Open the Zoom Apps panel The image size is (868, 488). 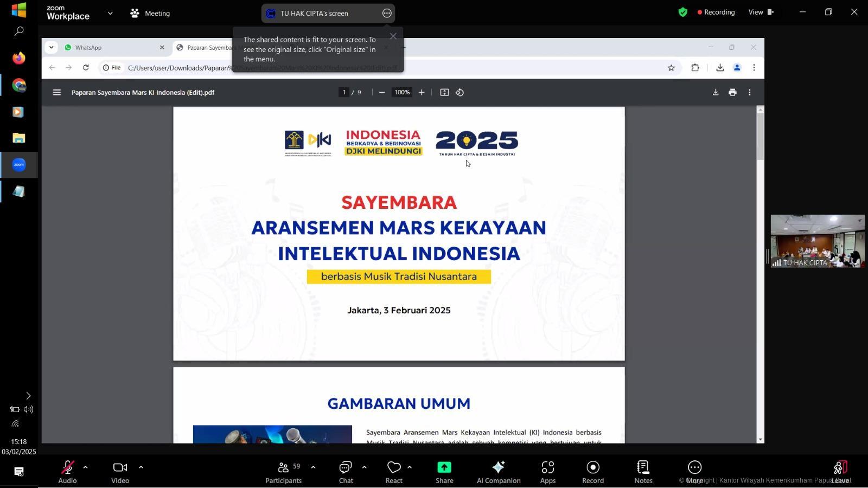coord(547,472)
